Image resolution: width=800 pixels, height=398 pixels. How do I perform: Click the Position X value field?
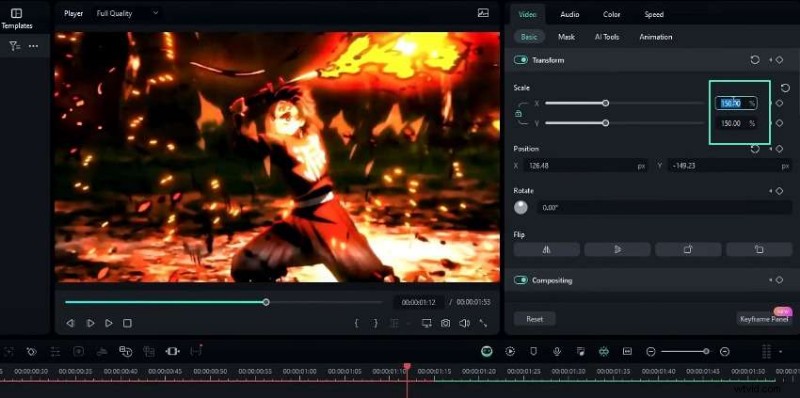pyautogui.click(x=586, y=166)
